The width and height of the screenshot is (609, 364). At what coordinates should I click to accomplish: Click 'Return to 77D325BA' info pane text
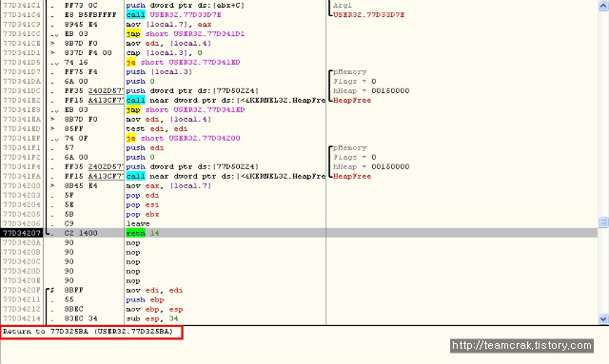88,332
